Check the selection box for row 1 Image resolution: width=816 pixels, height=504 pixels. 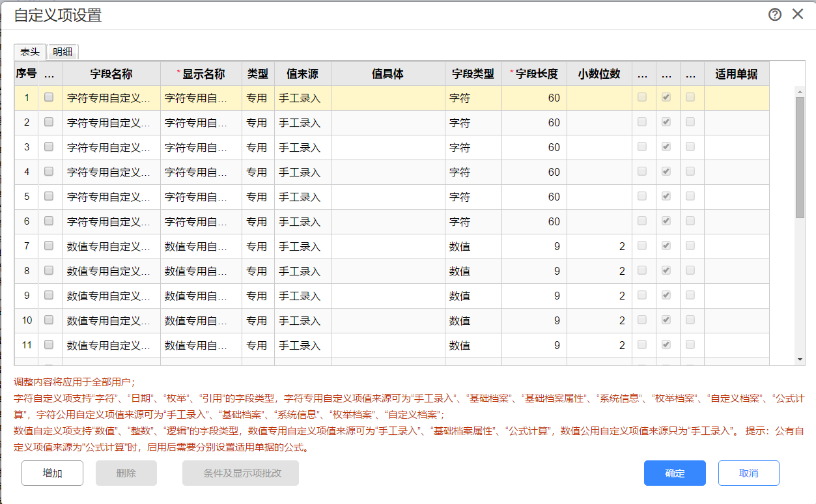(x=49, y=98)
